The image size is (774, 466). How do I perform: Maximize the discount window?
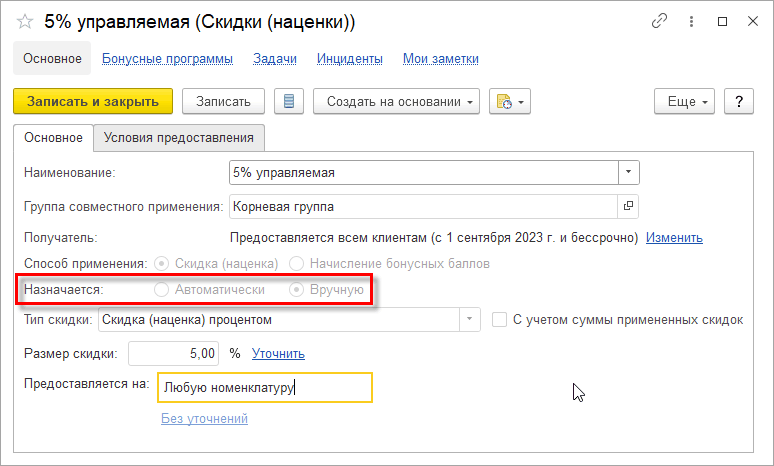point(723,21)
